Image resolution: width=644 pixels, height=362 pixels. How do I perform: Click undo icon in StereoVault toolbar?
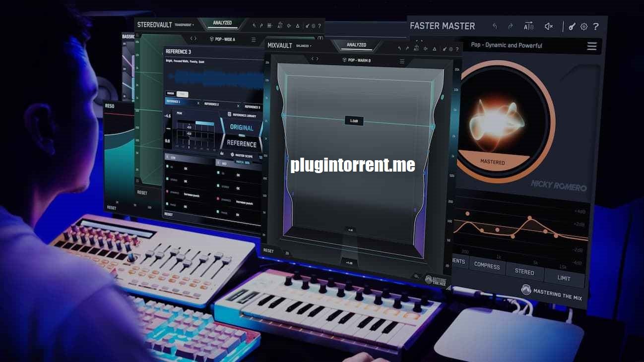click(x=255, y=26)
